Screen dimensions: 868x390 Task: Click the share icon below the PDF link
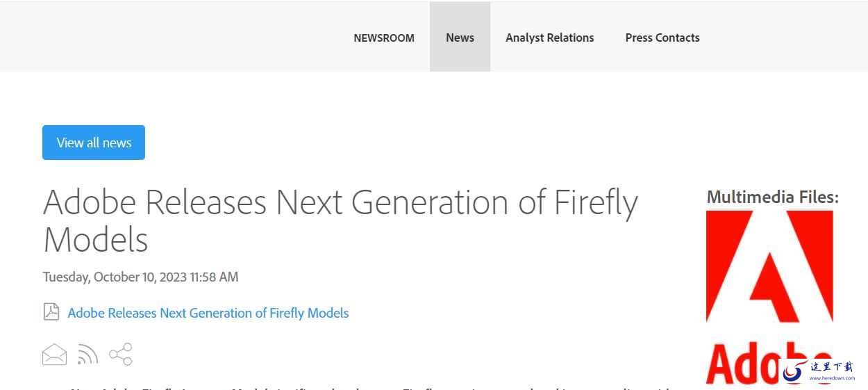(121, 354)
